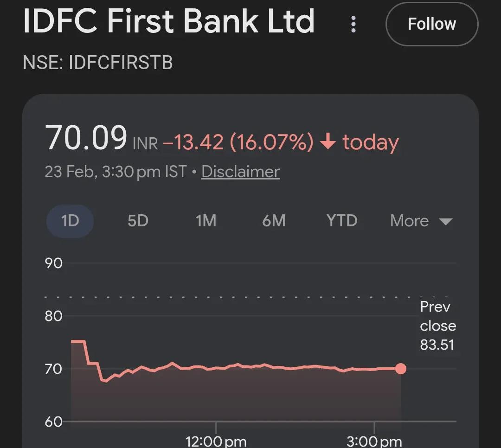Viewport: 501px width, 448px height.
Task: Switch to the 5D chart view
Action: coord(137,221)
